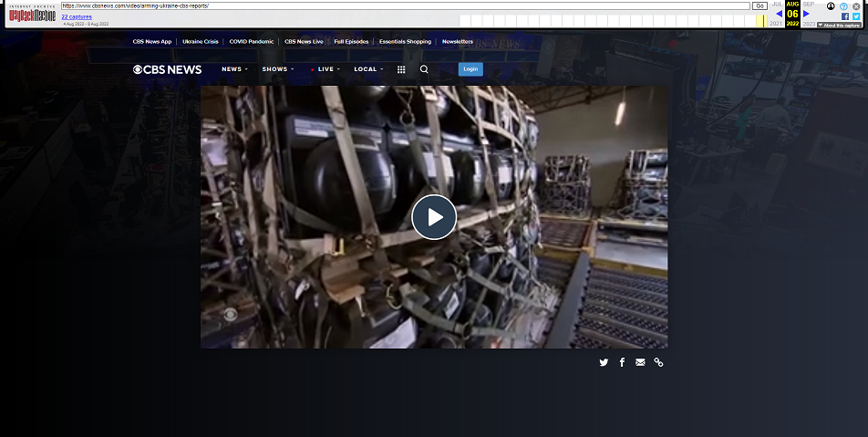Share the video via email icon
The width and height of the screenshot is (868, 437).
[x=640, y=362]
